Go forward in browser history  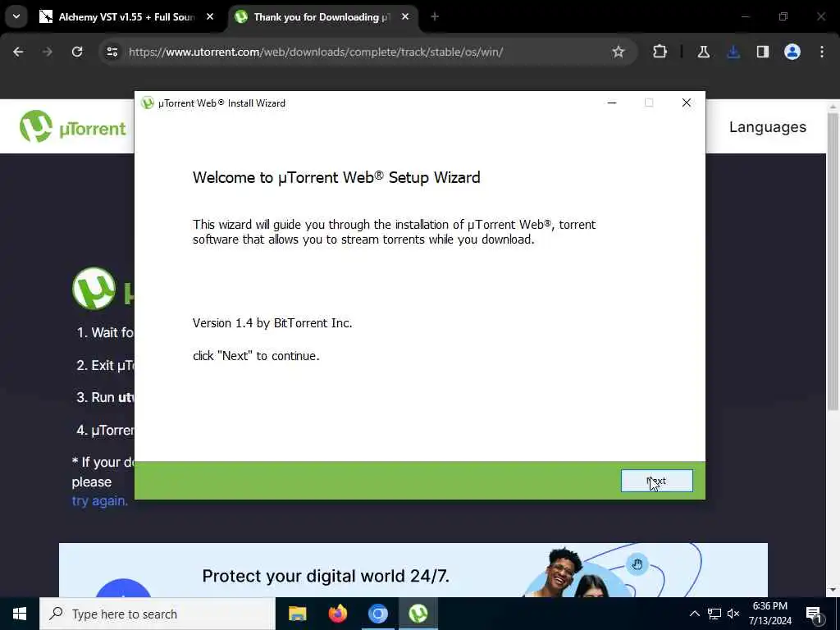click(x=48, y=52)
